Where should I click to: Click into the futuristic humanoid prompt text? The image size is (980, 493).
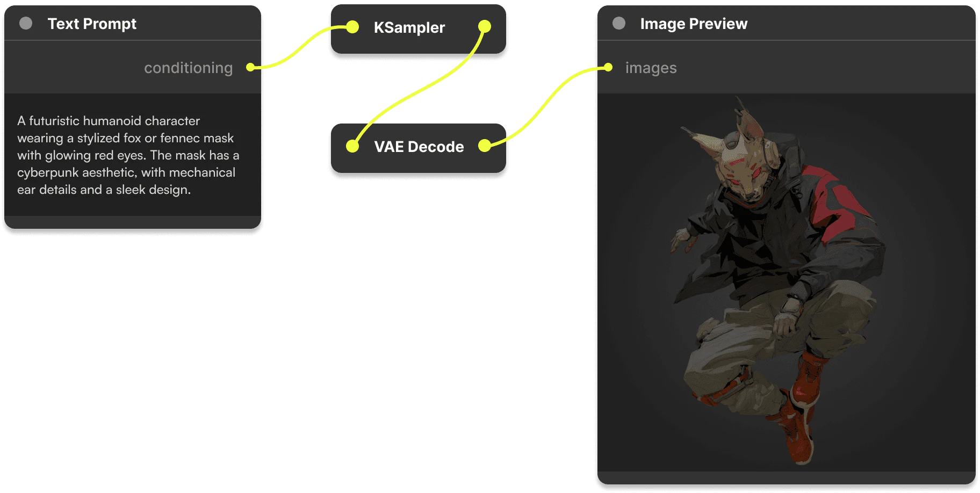tap(128, 155)
